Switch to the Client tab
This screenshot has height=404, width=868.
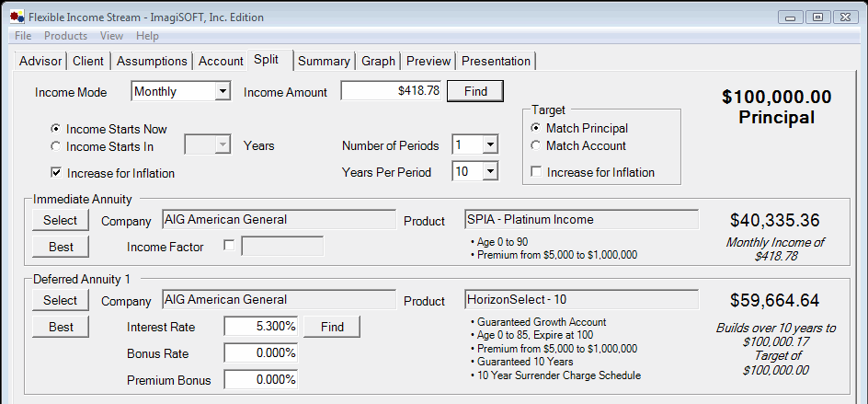click(88, 61)
